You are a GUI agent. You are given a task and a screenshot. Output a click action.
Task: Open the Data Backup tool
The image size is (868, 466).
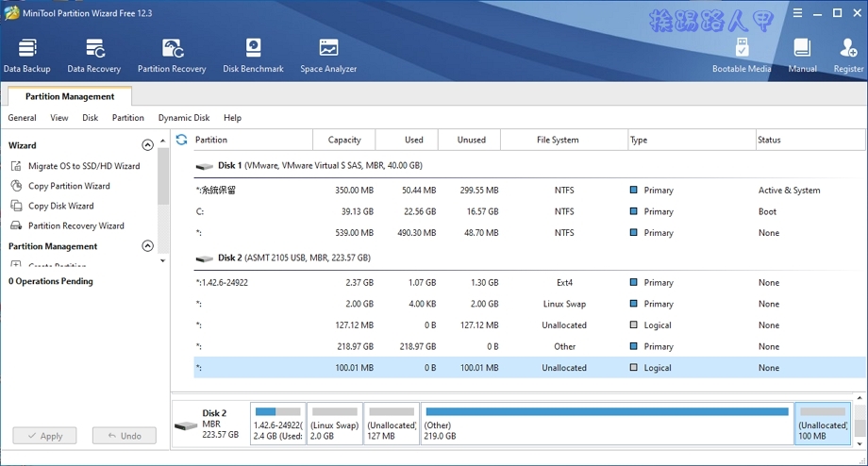pos(26,56)
